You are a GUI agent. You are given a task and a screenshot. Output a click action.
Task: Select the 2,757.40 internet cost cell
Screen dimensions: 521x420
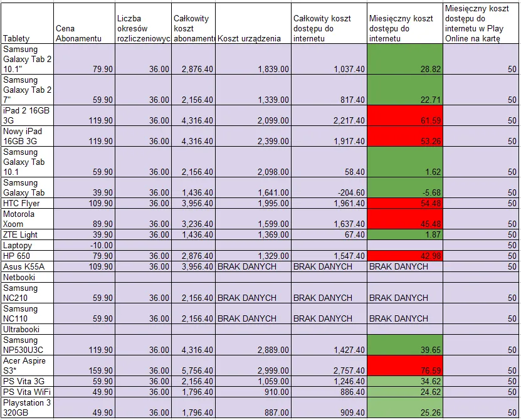pos(329,365)
